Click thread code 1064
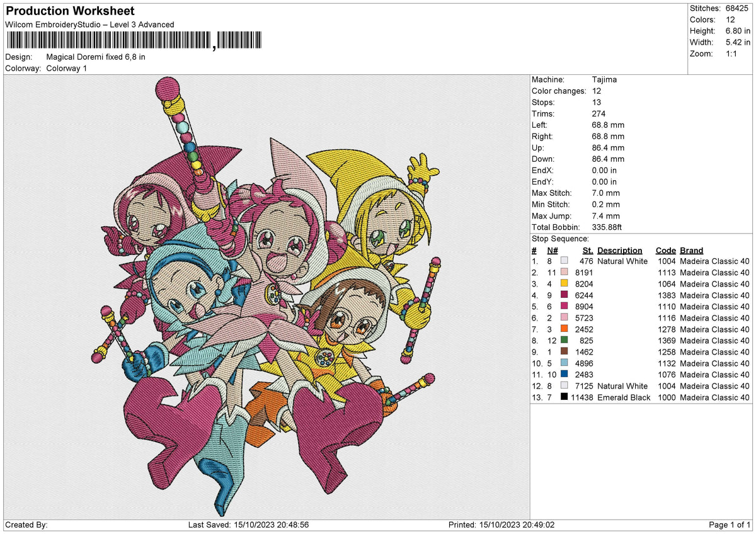 pyautogui.click(x=667, y=284)
